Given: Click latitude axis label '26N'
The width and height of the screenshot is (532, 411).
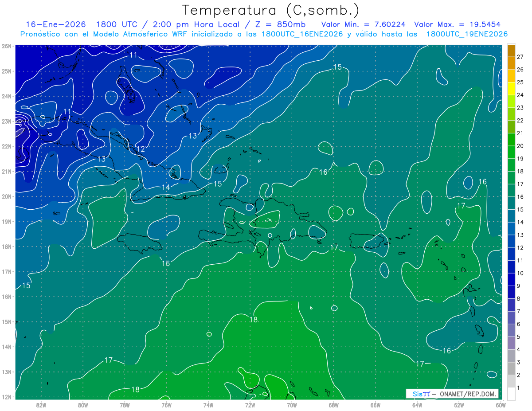Looking at the screenshot, I should pyautogui.click(x=6, y=46).
